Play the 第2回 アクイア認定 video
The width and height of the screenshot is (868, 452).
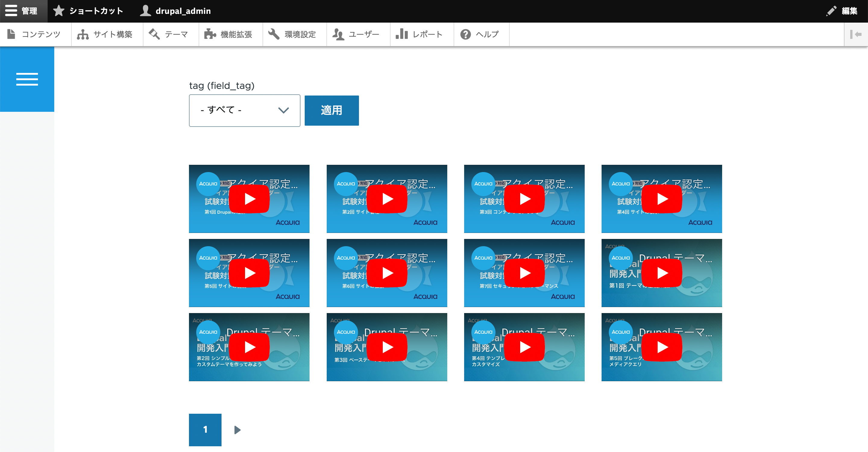click(x=387, y=199)
